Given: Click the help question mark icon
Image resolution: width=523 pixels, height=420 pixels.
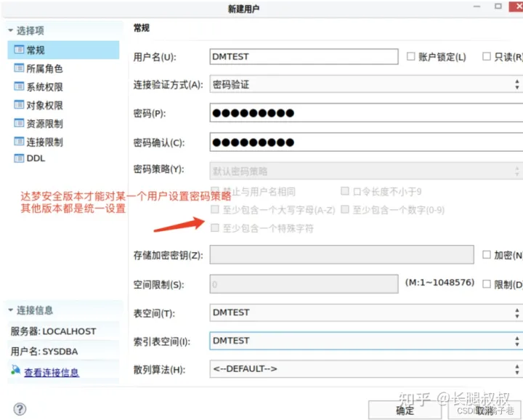Looking at the screenshot, I should [20, 409].
